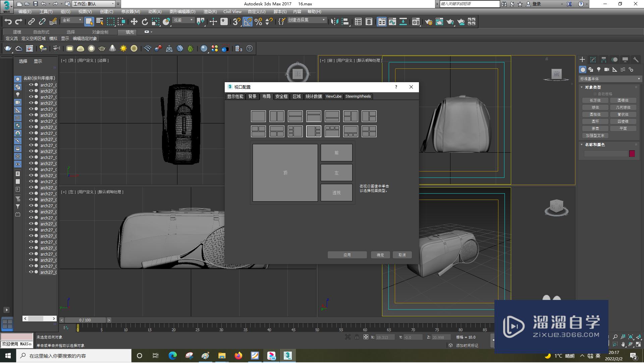The width and height of the screenshot is (644, 363).
Task: Open Schematic View from toolbar
Action: [403, 22]
